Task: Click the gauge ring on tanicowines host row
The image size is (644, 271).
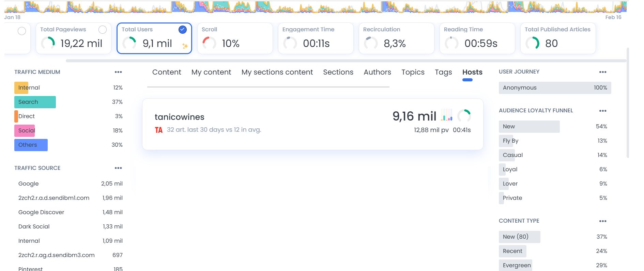Action: [x=464, y=116]
